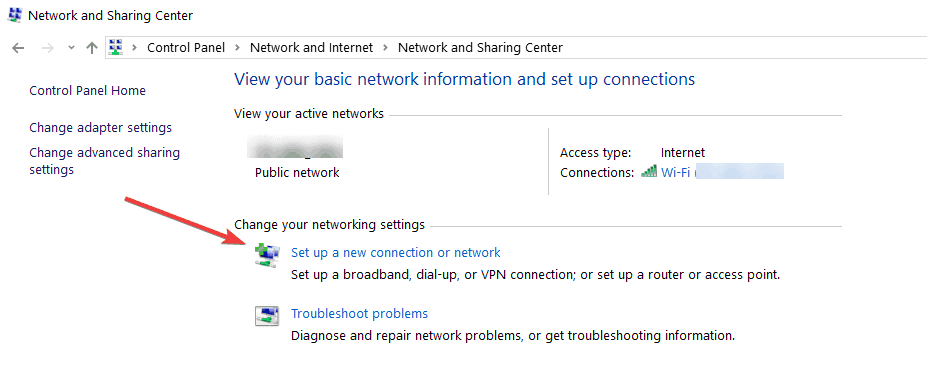Expand the chevron before Control Panel breadcrumb
927x366 pixels.
click(135, 48)
